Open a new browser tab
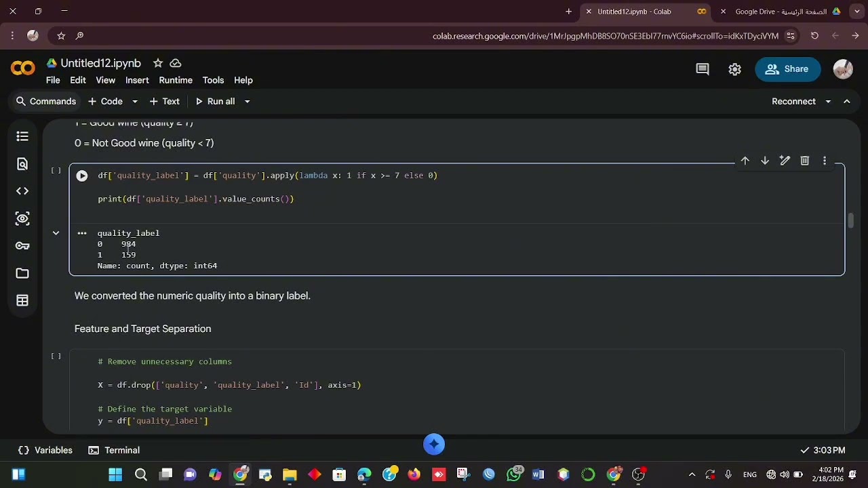 (568, 12)
